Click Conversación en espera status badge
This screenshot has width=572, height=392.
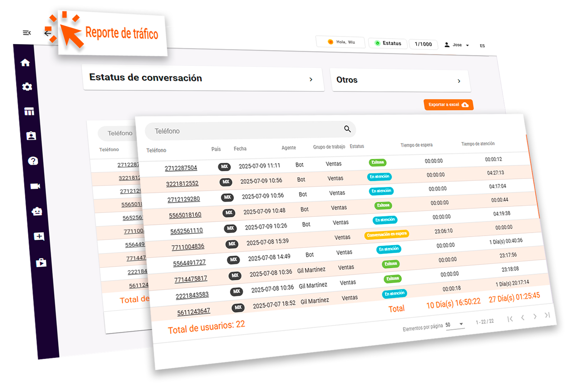(x=387, y=234)
